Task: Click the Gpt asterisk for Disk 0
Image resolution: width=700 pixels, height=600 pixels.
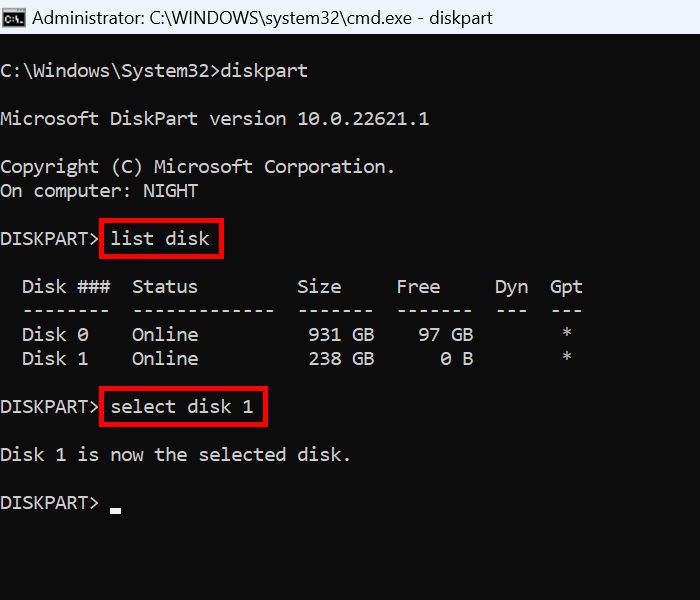Action: 567,333
